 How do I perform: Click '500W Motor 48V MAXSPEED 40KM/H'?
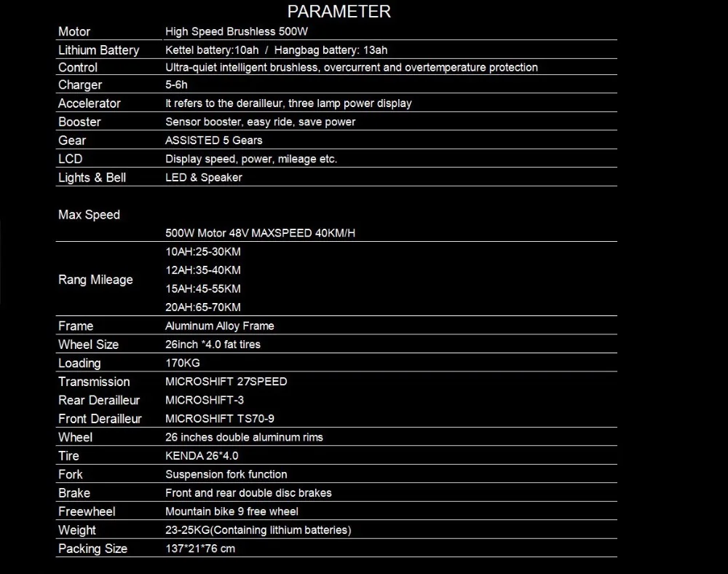[261, 233]
